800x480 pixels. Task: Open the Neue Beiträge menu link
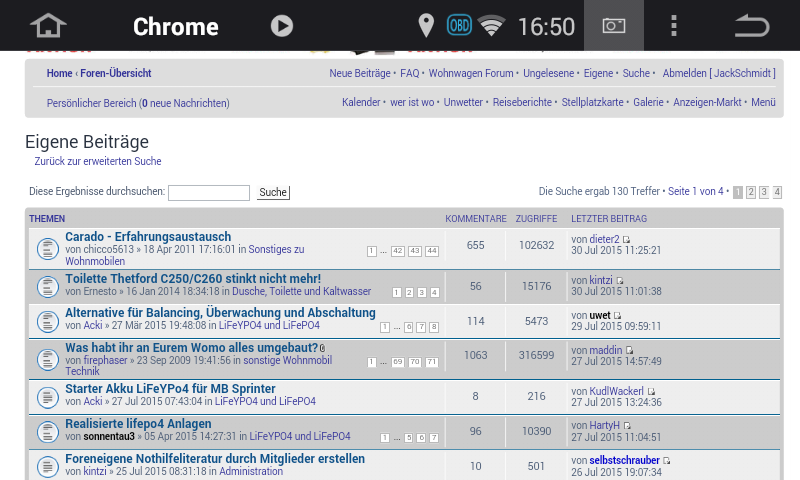(x=359, y=74)
